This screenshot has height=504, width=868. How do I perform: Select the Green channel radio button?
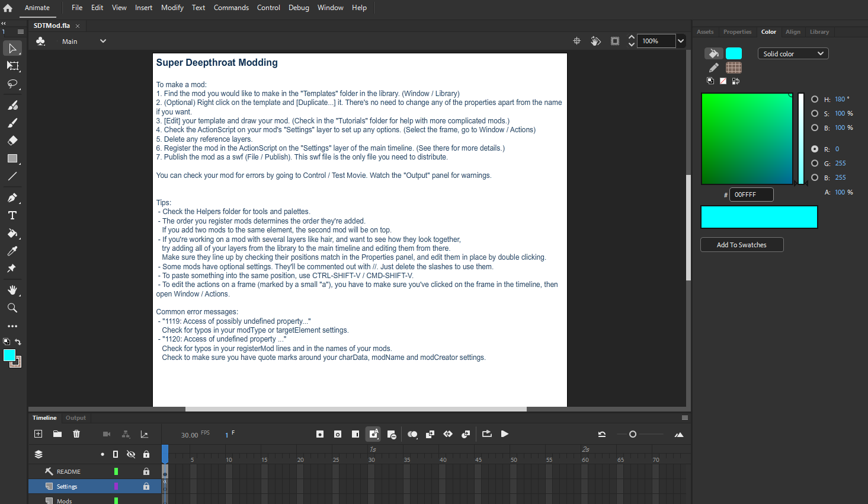[x=815, y=163]
